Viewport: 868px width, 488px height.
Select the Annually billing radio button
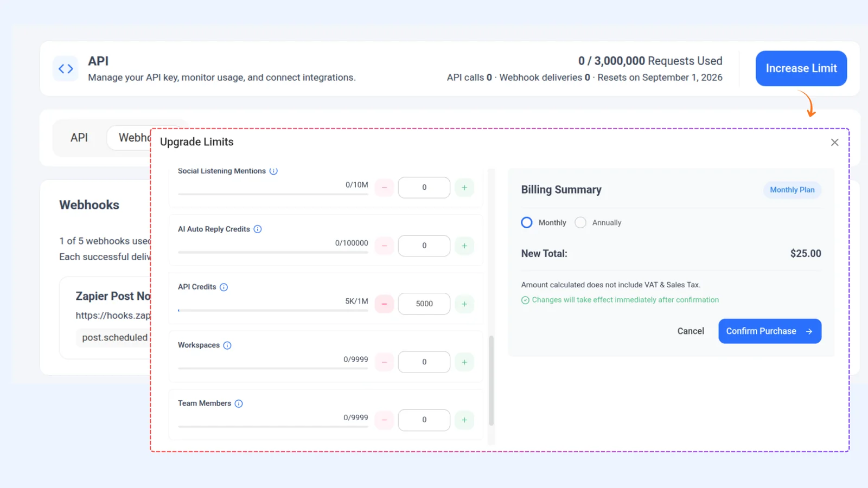click(580, 222)
